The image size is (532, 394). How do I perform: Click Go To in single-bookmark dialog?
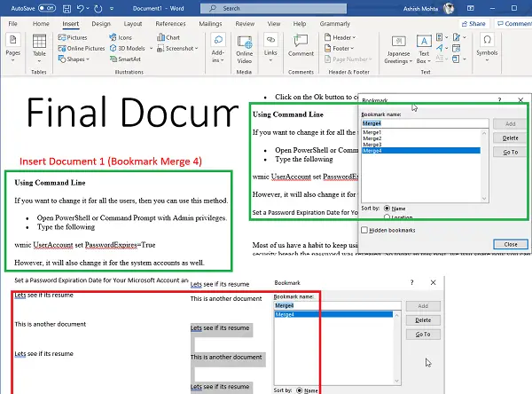tap(423, 335)
